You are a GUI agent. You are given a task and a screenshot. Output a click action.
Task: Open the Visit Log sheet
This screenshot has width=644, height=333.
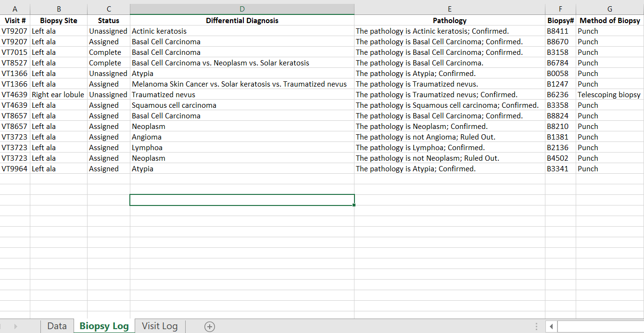(x=160, y=326)
